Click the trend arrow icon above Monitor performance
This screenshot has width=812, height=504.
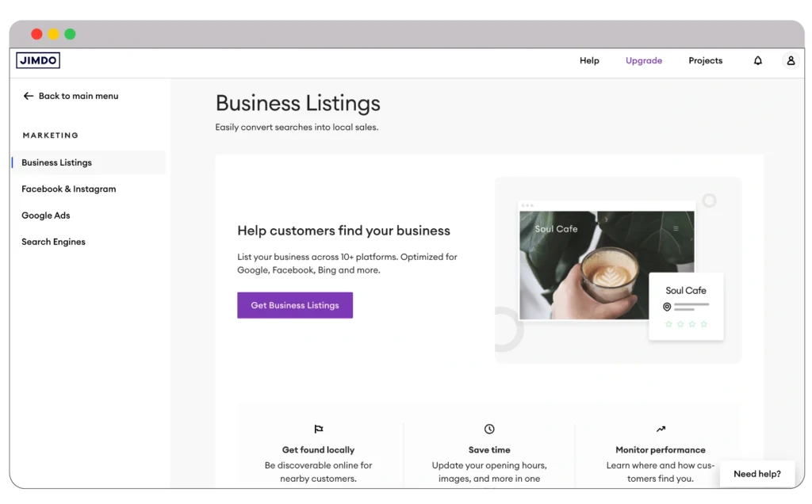tap(661, 430)
